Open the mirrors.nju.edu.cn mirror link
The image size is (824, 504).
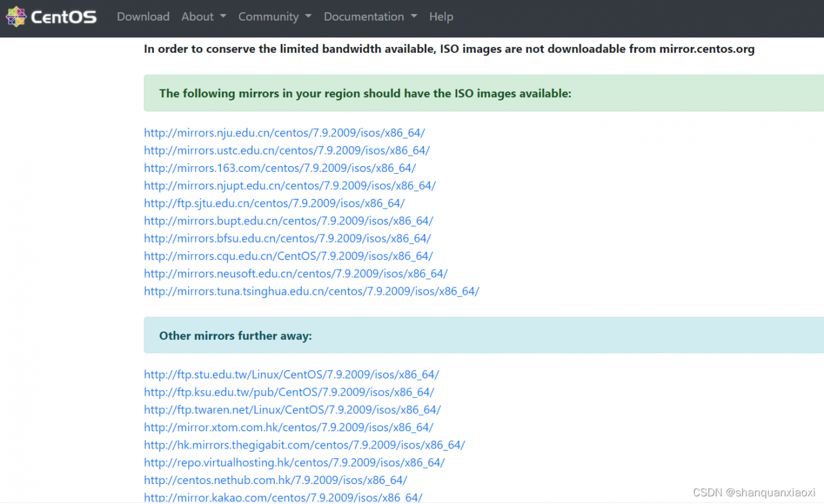pos(285,133)
